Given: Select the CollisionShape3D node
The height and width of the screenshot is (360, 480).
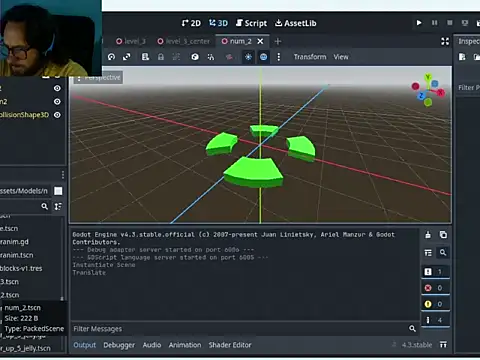Looking at the screenshot, I should 24,115.
